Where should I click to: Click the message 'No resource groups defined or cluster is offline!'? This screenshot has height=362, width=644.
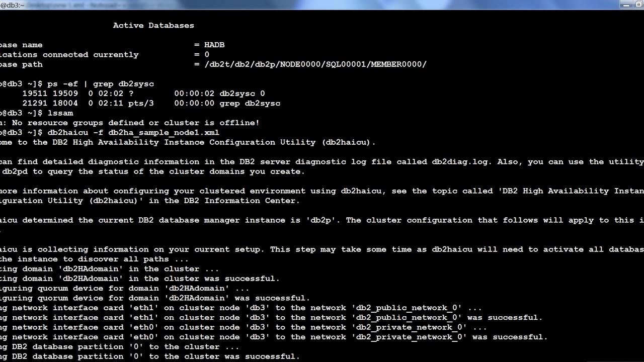136,123
